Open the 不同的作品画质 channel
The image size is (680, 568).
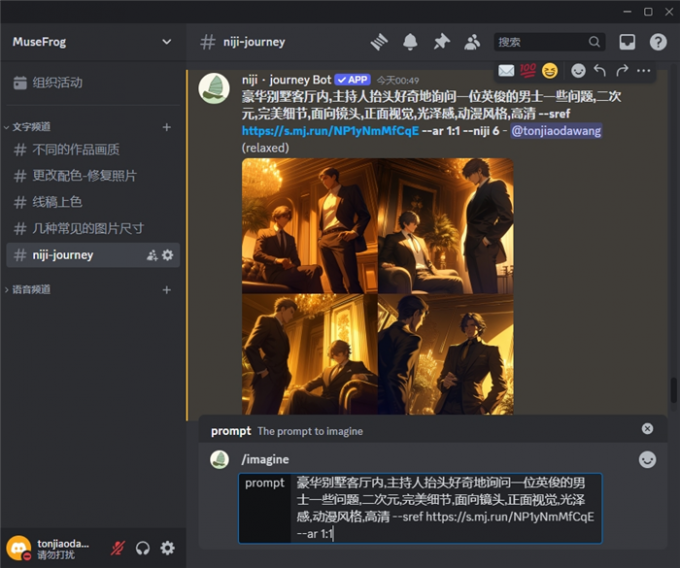click(93, 150)
